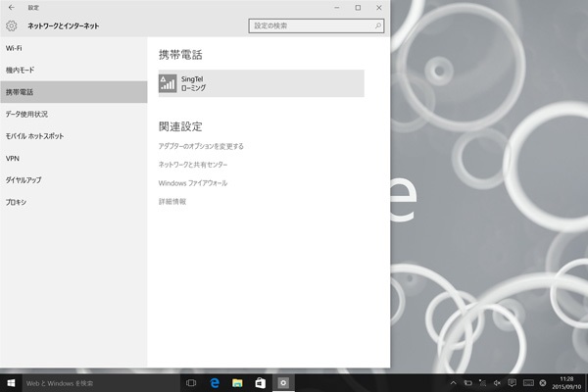The image size is (588, 392).
Task: Open the Windows Start menu
Action: (11, 383)
